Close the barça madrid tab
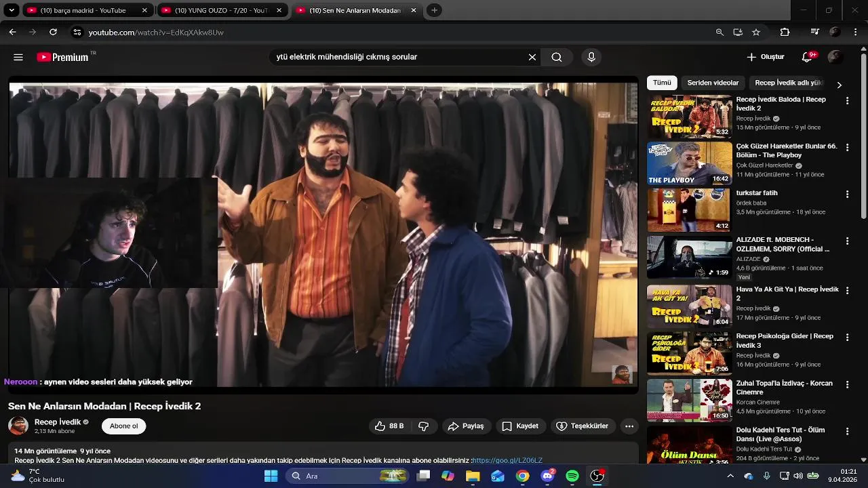 click(x=144, y=10)
